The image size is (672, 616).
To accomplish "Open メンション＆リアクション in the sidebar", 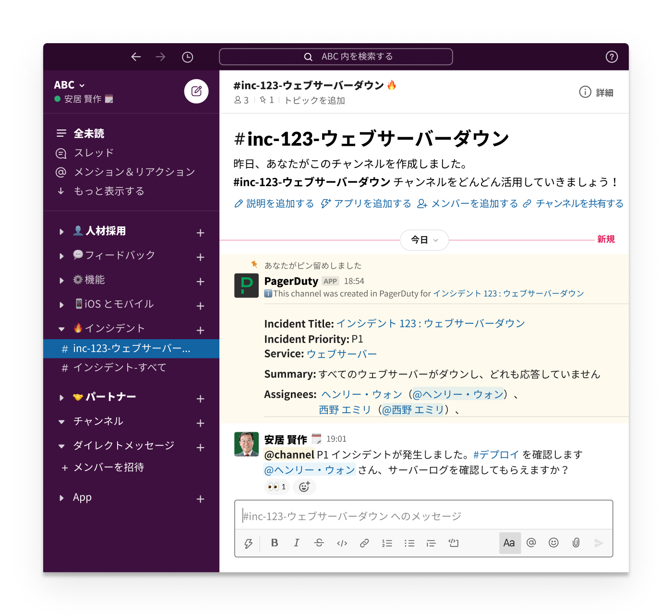I will (x=134, y=172).
